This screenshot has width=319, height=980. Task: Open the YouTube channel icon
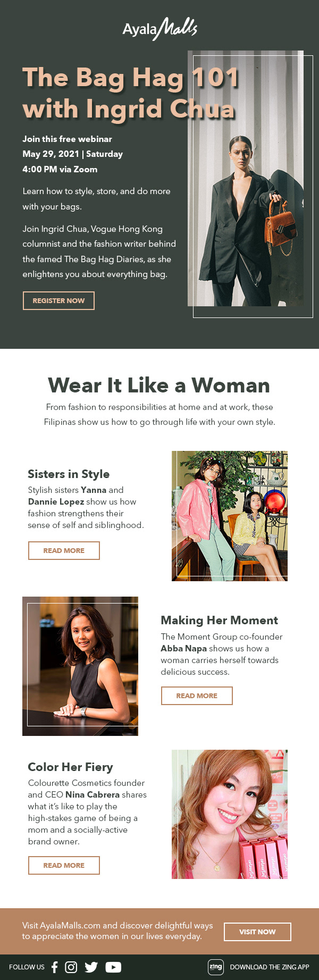pos(113,967)
